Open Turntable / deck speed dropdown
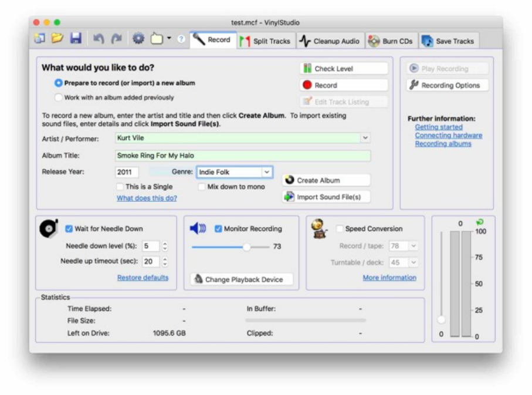This screenshot has height=395, width=532. tap(414, 262)
